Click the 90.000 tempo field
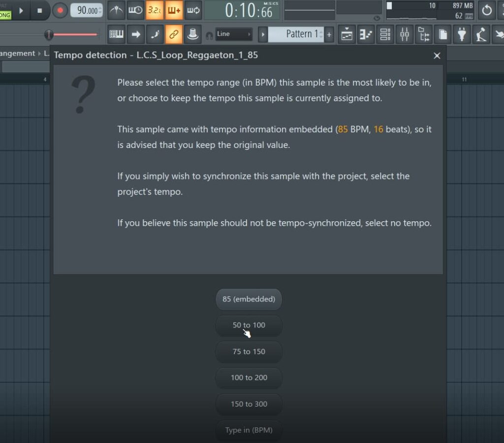 86,10
